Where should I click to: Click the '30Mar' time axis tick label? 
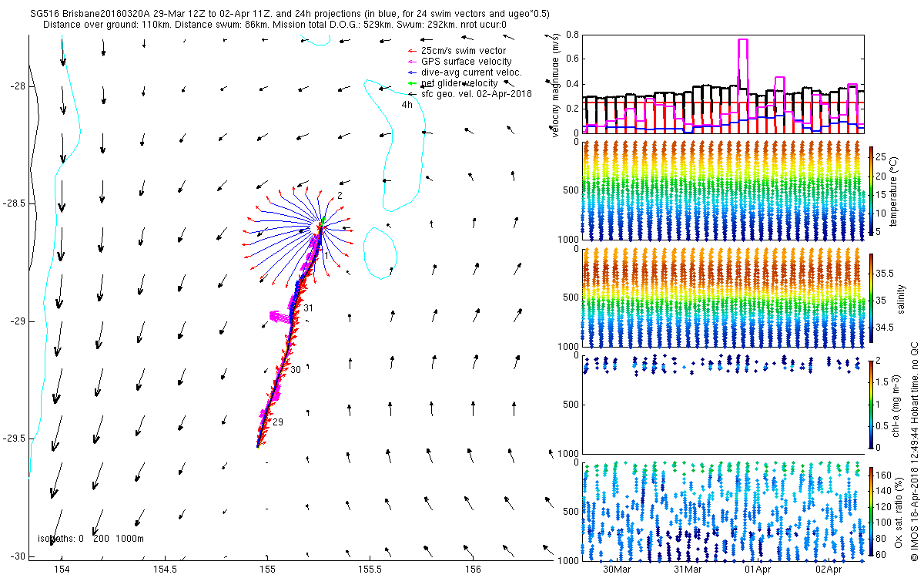point(617,570)
